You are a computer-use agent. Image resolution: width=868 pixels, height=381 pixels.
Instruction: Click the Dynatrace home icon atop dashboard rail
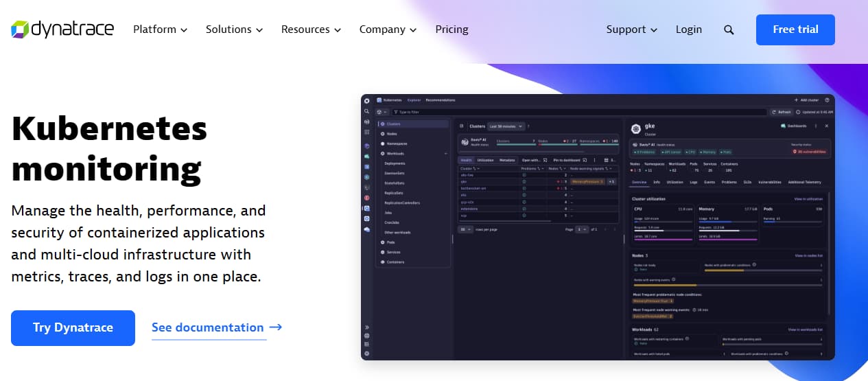[367, 101]
